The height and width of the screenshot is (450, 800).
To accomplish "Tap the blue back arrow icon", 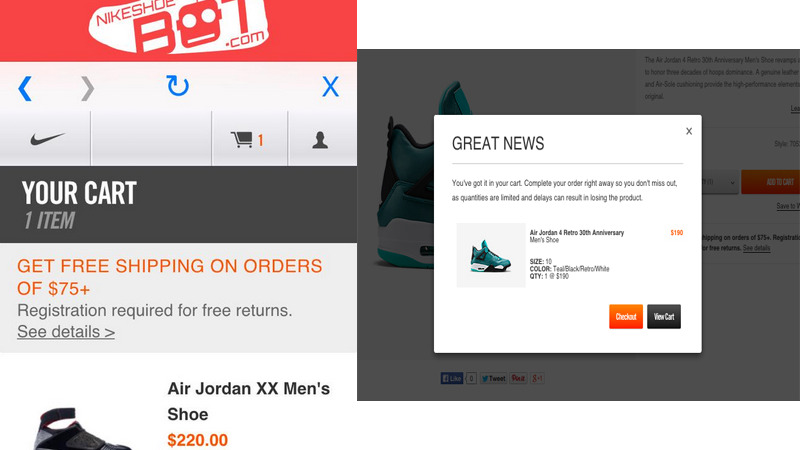I will coord(25,88).
